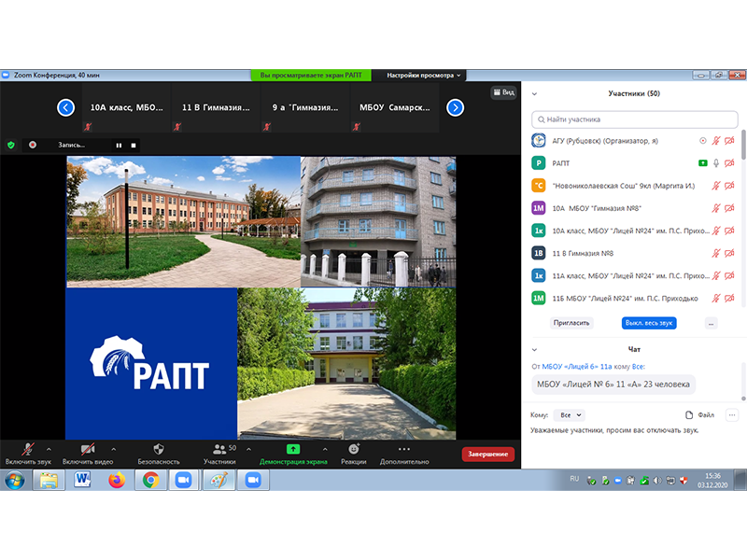Screen dimensions: 747x560
Task: Click camera icon for 11Б МБОУ Лицей №24
Action: click(x=729, y=298)
